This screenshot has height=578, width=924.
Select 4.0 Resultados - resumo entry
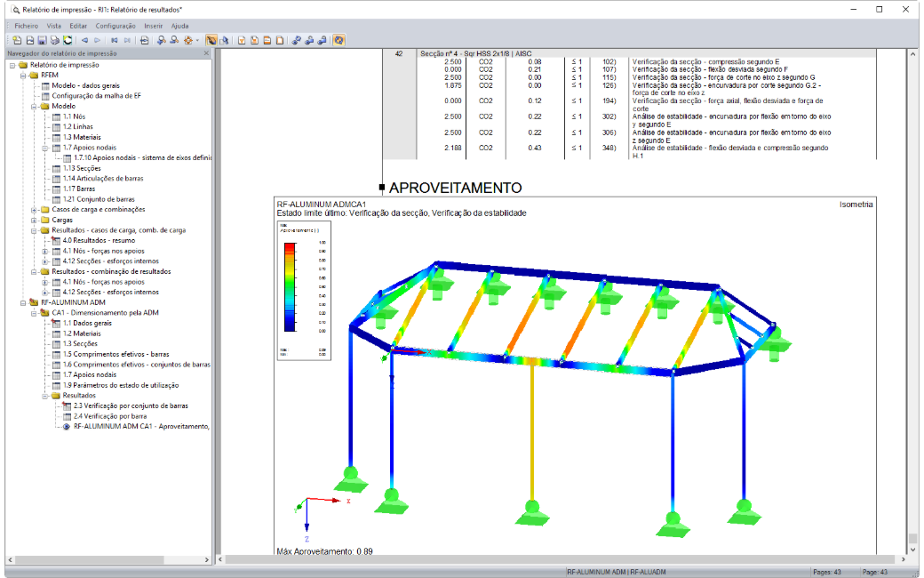(x=99, y=240)
